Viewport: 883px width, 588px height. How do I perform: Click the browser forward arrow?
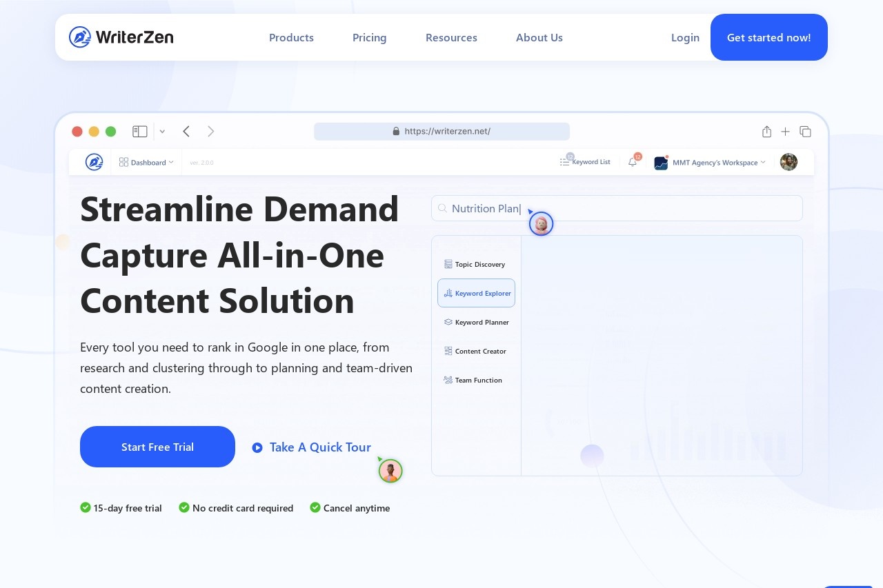tap(211, 131)
